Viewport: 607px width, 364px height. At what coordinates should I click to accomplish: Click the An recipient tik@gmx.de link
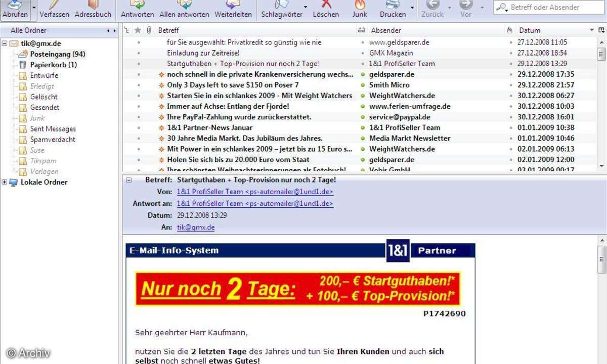click(196, 227)
